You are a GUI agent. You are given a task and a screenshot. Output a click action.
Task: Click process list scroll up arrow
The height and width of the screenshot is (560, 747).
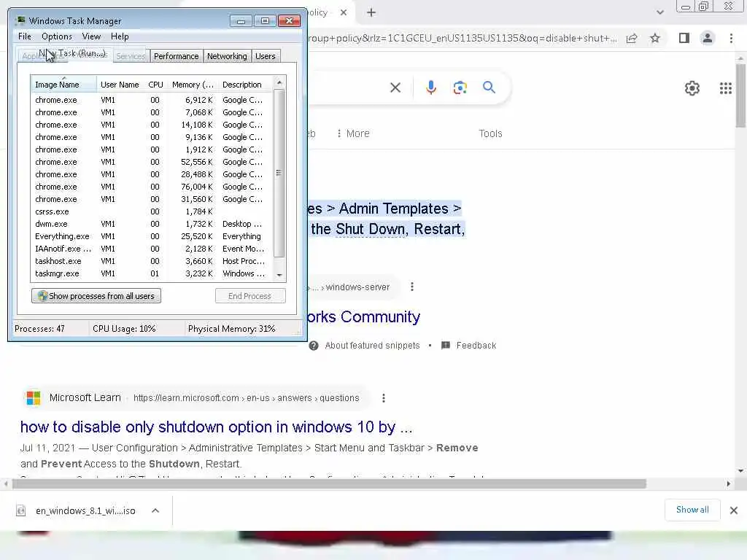coord(279,83)
